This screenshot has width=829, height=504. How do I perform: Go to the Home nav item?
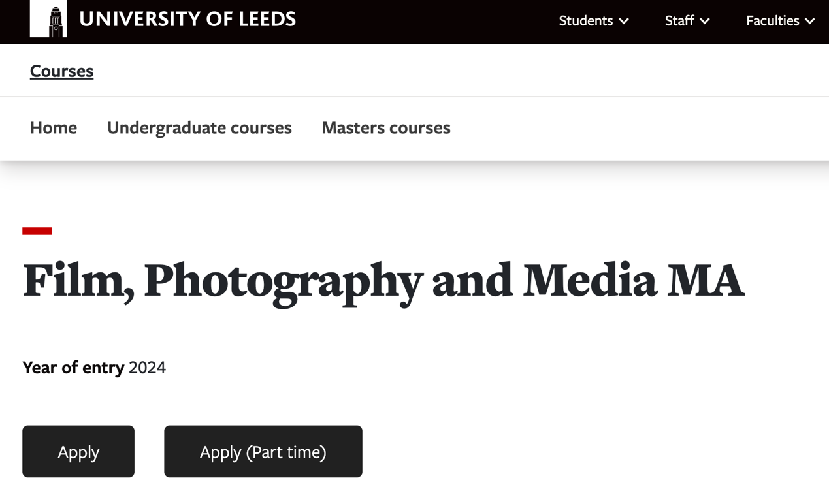54,127
